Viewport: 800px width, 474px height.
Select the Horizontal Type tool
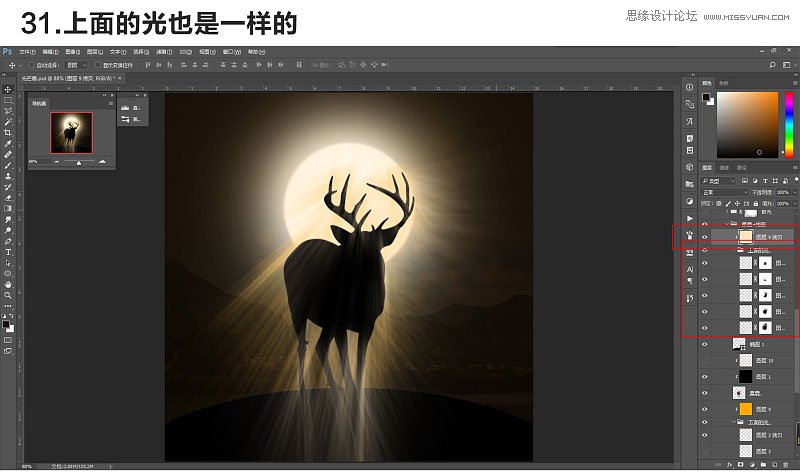(8, 252)
